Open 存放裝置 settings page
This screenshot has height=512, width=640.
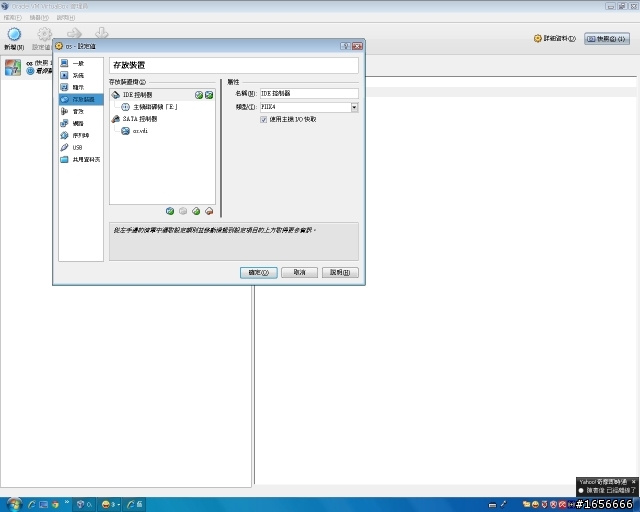[x=81, y=99]
